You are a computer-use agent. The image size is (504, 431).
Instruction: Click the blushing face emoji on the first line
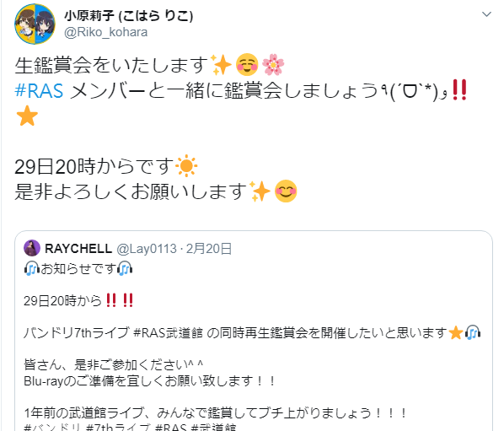[247, 65]
